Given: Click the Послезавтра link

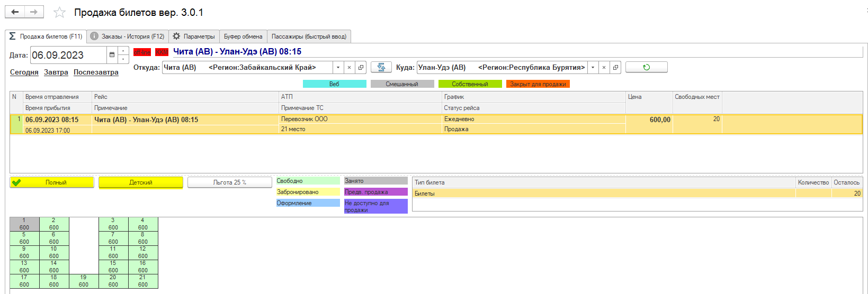Looking at the screenshot, I should click(96, 72).
